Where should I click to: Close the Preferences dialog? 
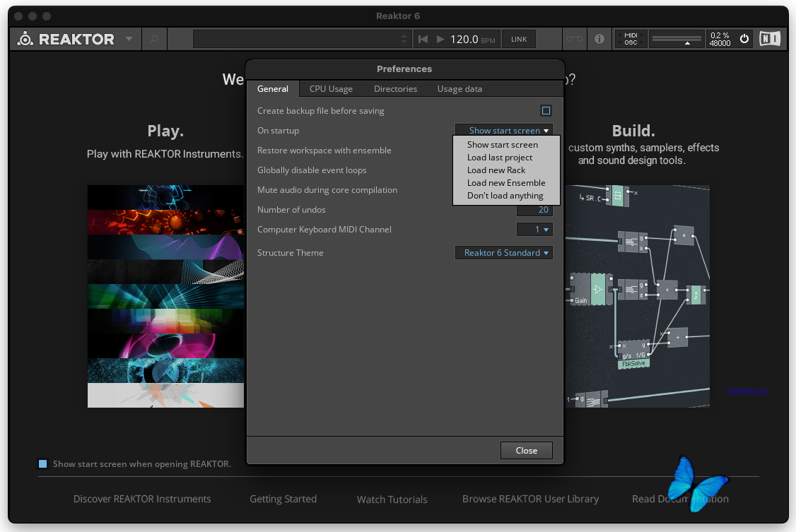(x=527, y=450)
